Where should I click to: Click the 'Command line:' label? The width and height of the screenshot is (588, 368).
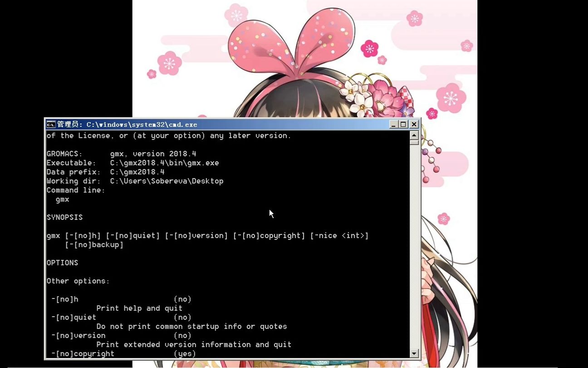(76, 190)
